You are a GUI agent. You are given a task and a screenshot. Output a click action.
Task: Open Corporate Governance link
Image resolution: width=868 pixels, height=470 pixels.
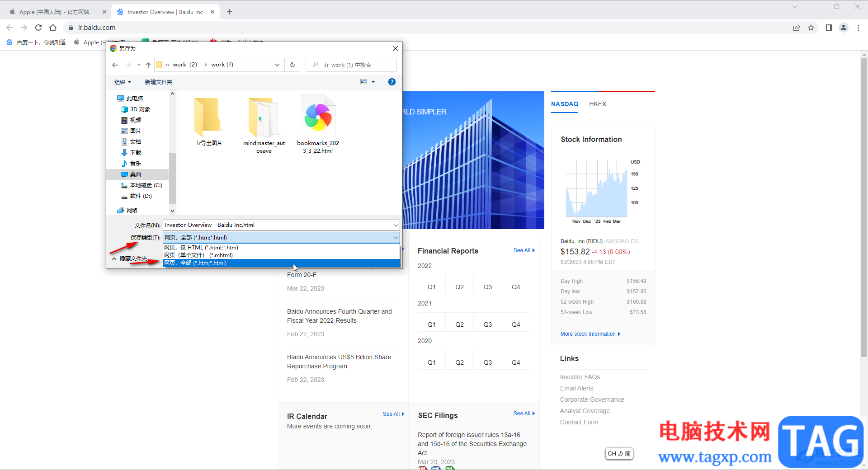pos(592,399)
